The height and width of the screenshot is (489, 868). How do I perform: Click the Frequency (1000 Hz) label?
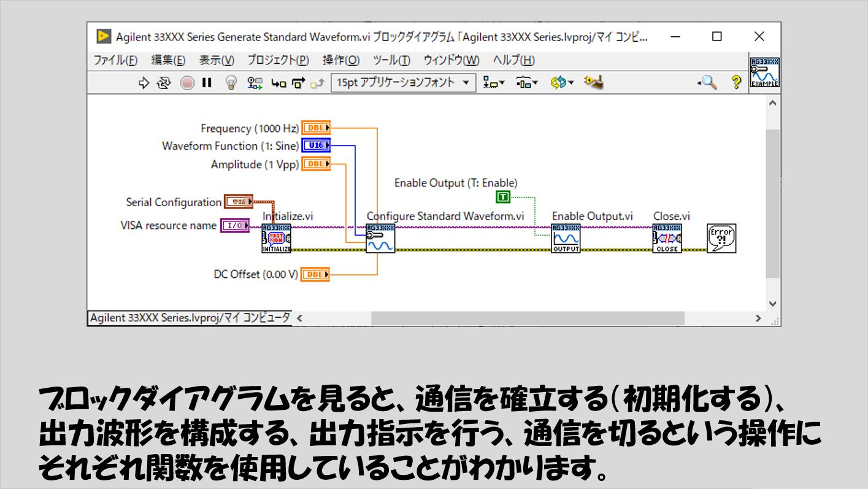tap(250, 128)
